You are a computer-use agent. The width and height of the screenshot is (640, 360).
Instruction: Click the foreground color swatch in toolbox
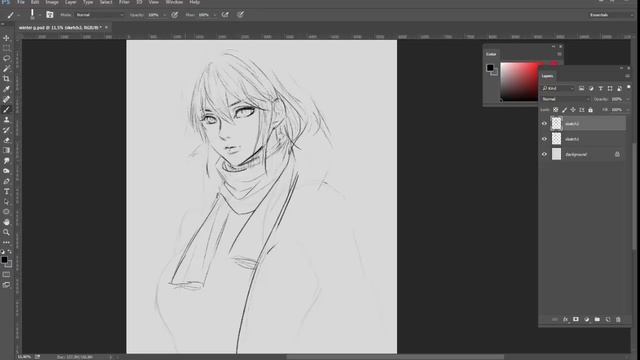[x=4, y=260]
